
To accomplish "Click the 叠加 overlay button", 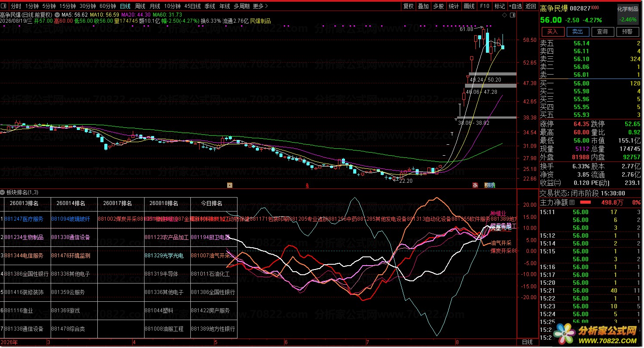I will pos(424,6).
